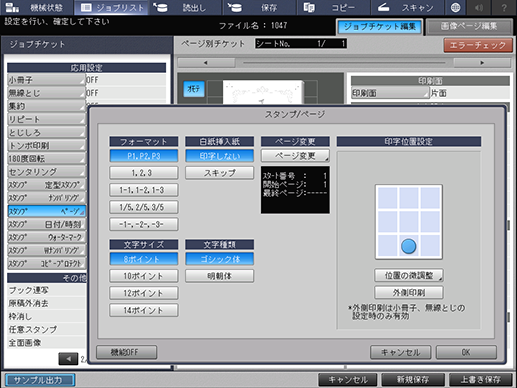Click the 任意スタンプ row
The image size is (517, 388).
47,330
